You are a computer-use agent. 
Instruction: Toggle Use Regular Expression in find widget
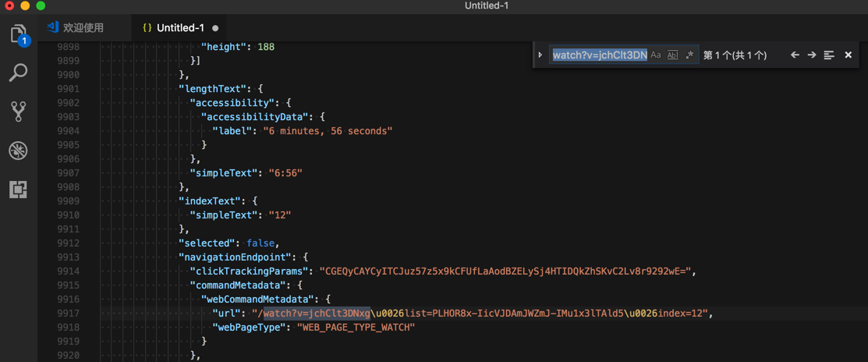(689, 55)
